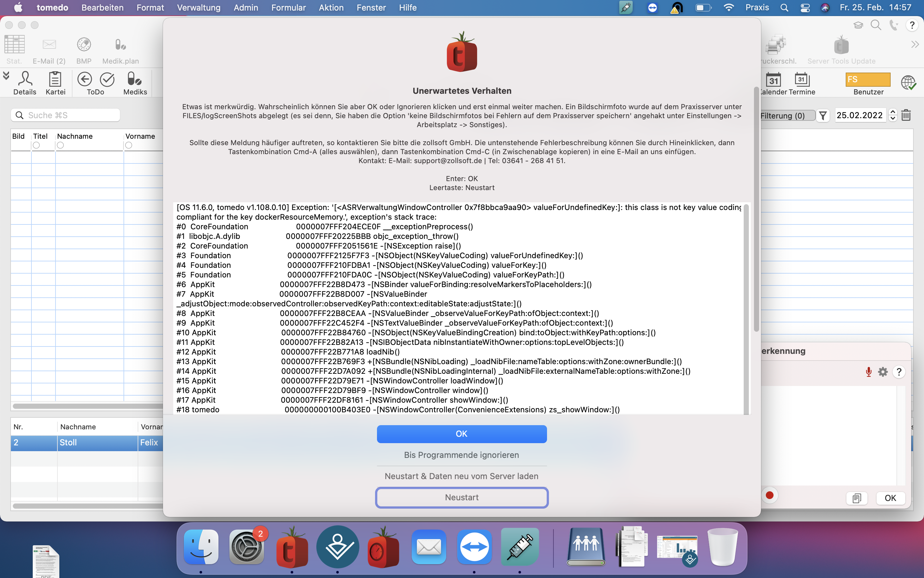Open System Preferences in the Dock
The image size is (924, 578).
coord(247,547)
